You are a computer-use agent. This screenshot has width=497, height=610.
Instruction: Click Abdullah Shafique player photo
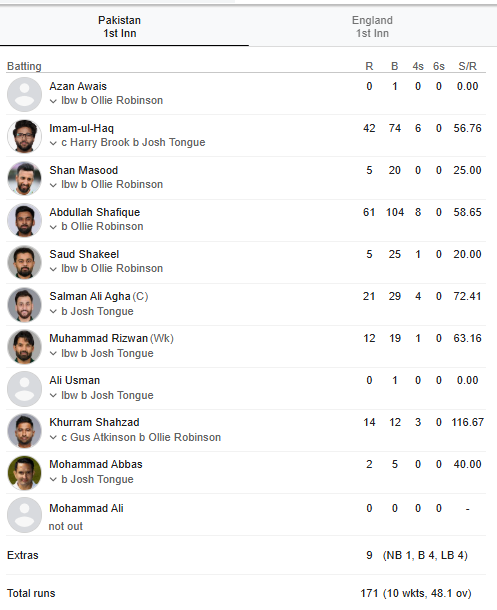pyautogui.click(x=24, y=220)
